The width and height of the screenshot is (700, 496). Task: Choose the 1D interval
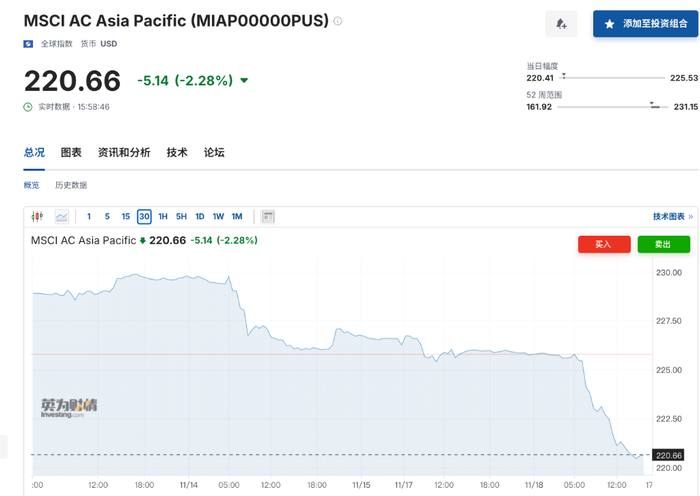click(x=199, y=216)
